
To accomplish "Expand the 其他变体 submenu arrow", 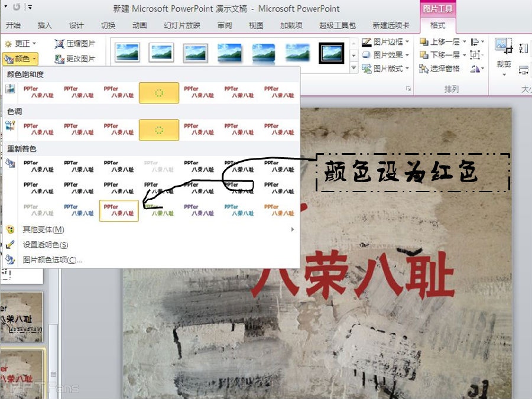I will coord(292,229).
